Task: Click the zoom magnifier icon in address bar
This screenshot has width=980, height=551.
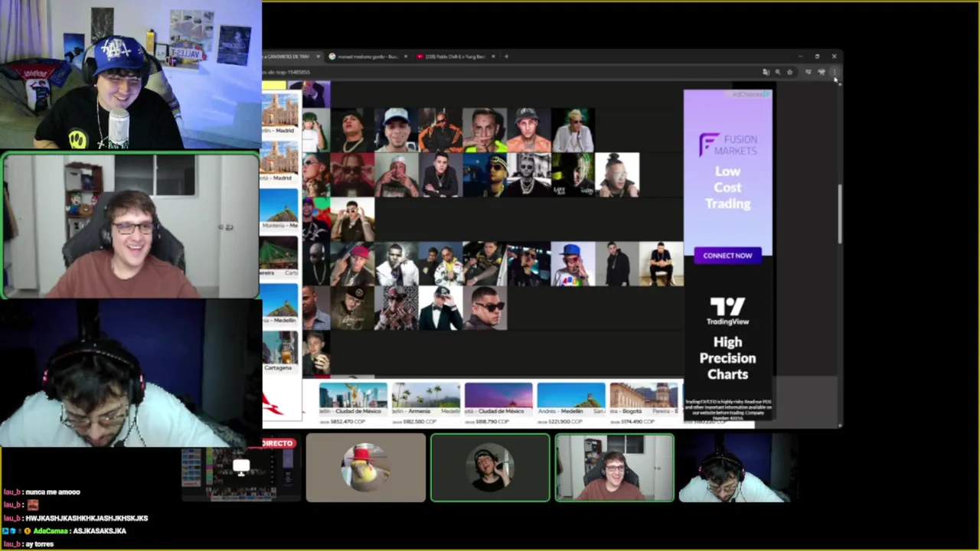Action: tap(777, 72)
